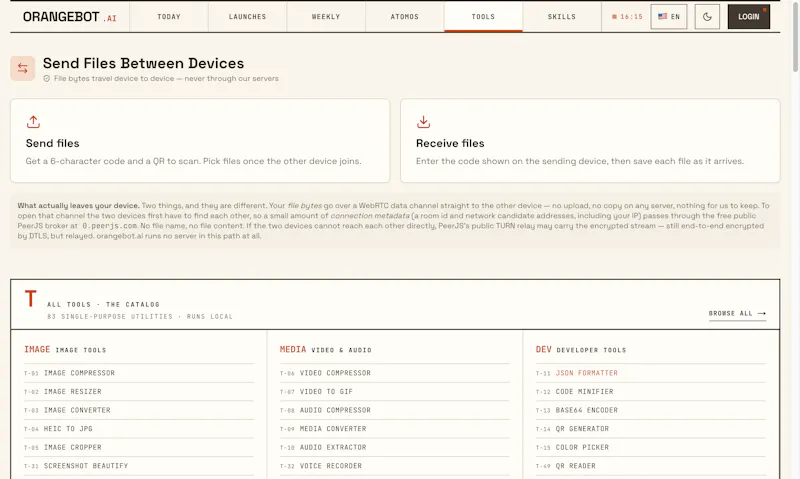Open the Color Picker tool
Image resolution: width=800 pixels, height=479 pixels.
[x=651, y=447]
